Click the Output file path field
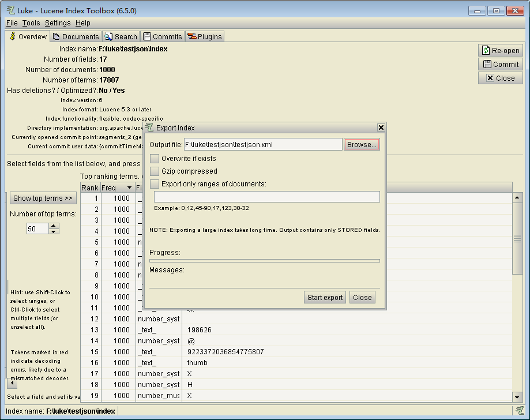The image size is (530, 420). tap(263, 144)
